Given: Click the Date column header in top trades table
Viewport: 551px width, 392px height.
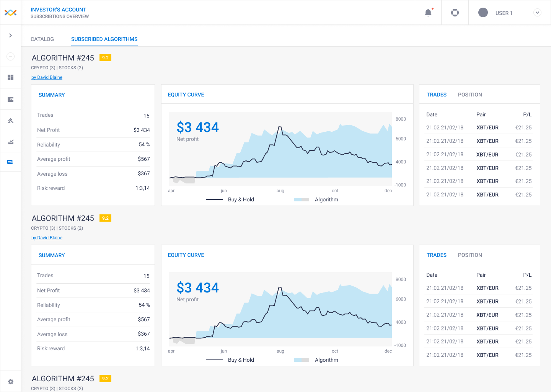Looking at the screenshot, I should pos(432,114).
